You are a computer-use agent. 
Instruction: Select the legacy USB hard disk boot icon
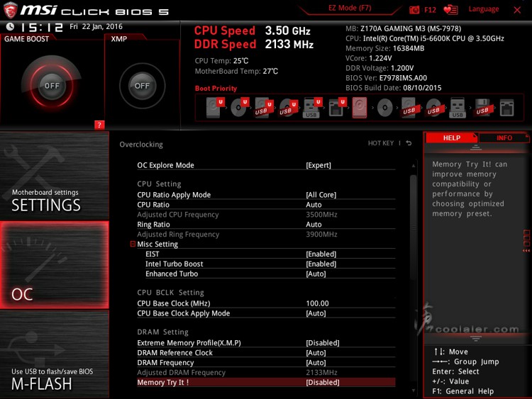(x=409, y=108)
